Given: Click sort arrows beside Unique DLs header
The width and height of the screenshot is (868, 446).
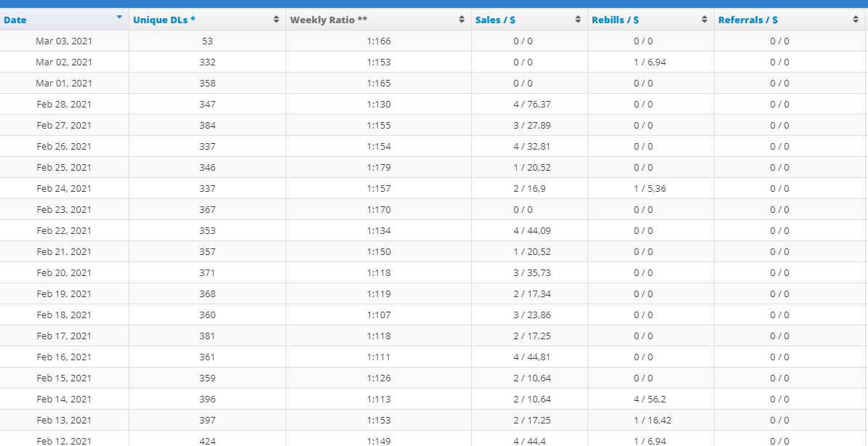Looking at the screenshot, I should coord(276,20).
